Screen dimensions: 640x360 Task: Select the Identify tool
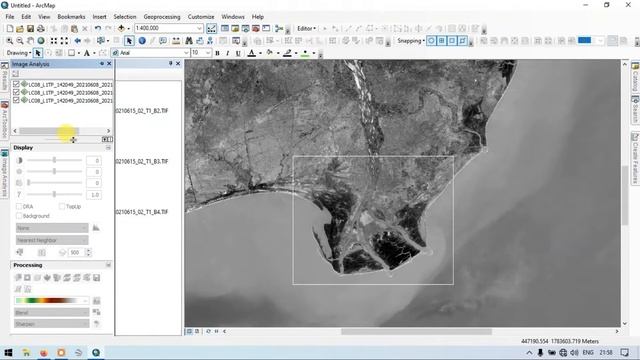(x=142, y=41)
